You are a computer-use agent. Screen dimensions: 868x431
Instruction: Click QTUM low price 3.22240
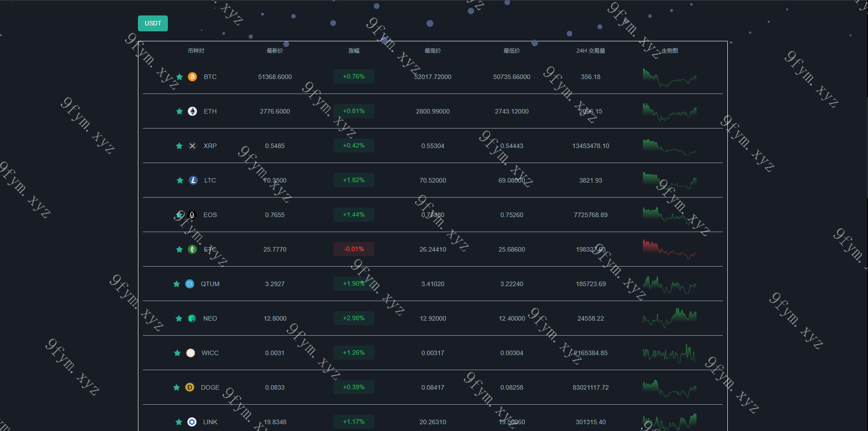pyautogui.click(x=512, y=284)
